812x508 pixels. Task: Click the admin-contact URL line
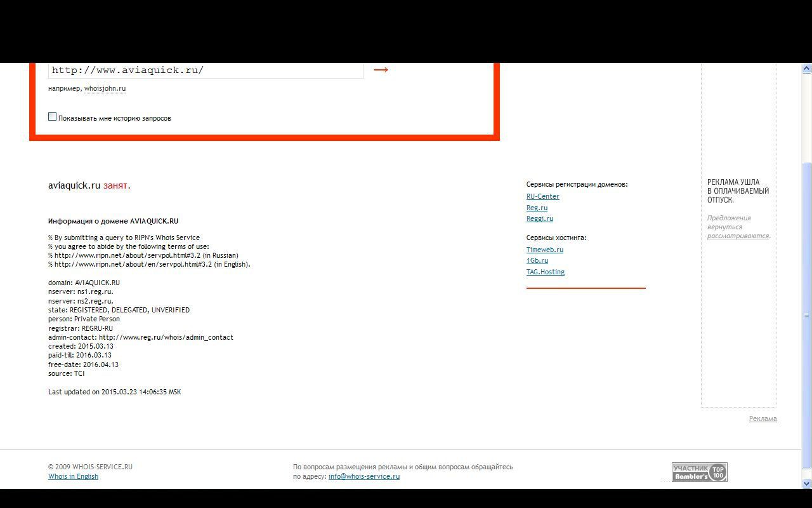tap(141, 337)
